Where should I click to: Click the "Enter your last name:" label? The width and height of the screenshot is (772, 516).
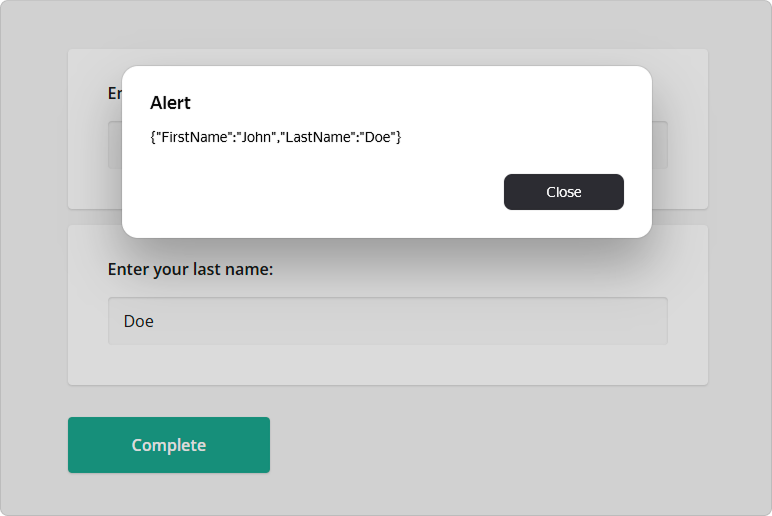(x=190, y=269)
